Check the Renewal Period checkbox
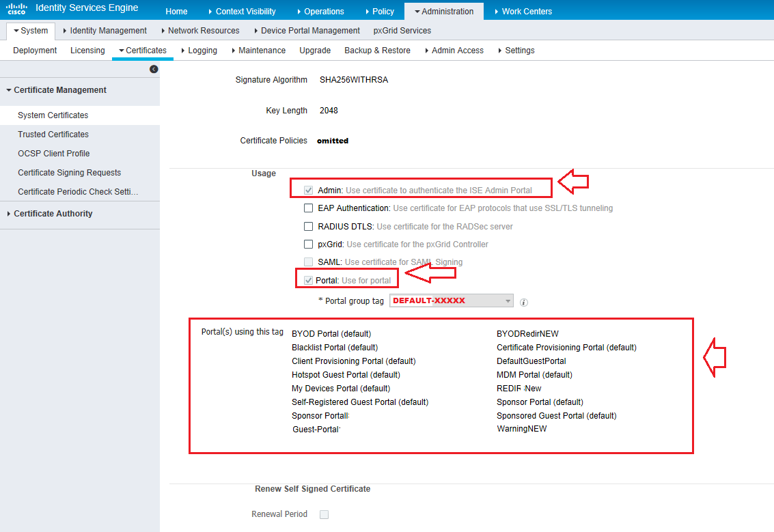 coord(324,515)
